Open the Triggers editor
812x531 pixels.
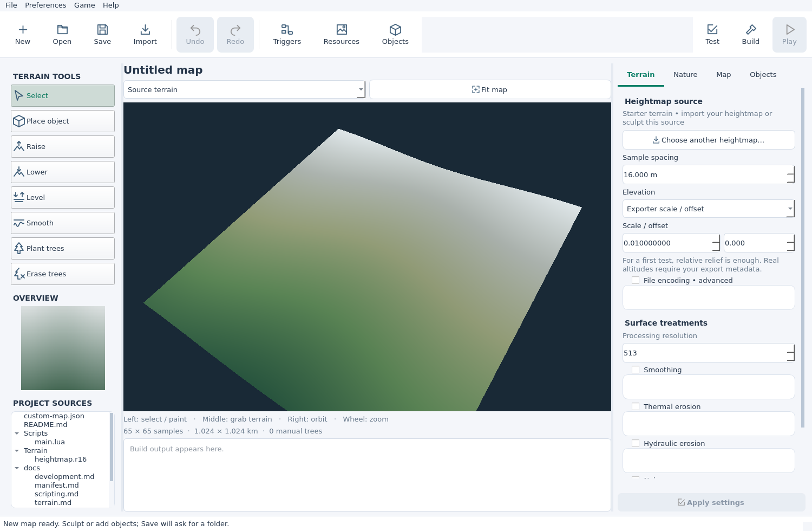click(287, 35)
